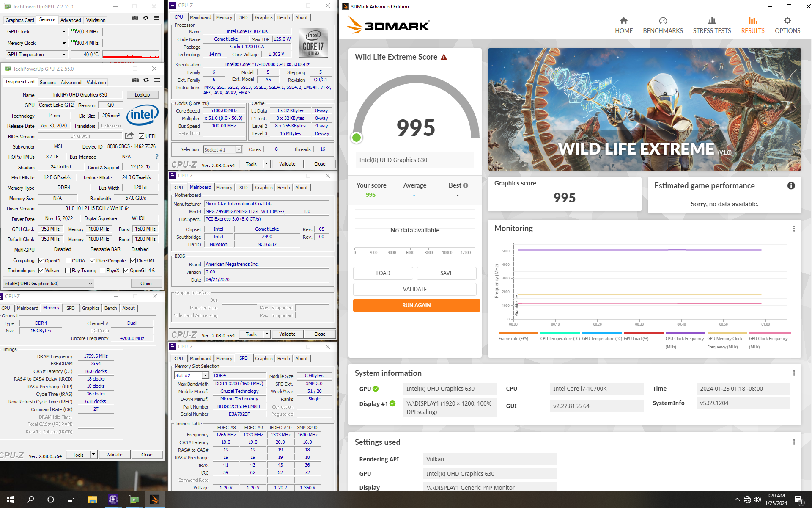Expand Memory Clock sensor dropdown
812x508 pixels.
coord(64,43)
